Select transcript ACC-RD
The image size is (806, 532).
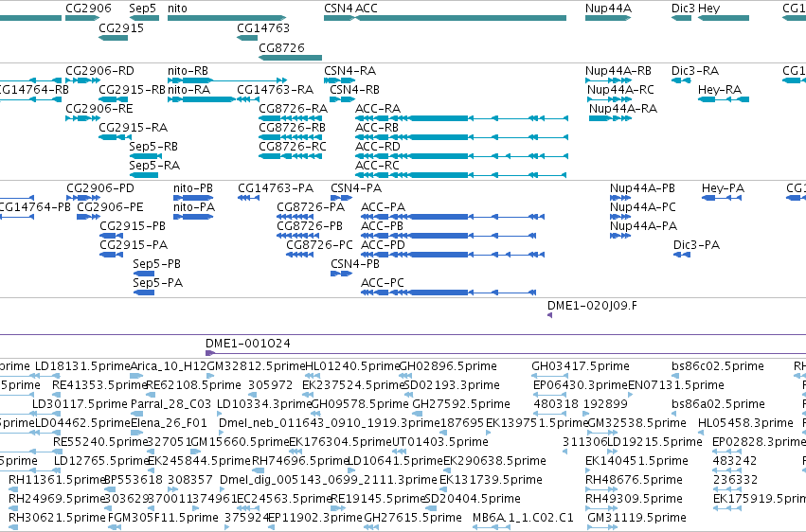click(x=377, y=147)
